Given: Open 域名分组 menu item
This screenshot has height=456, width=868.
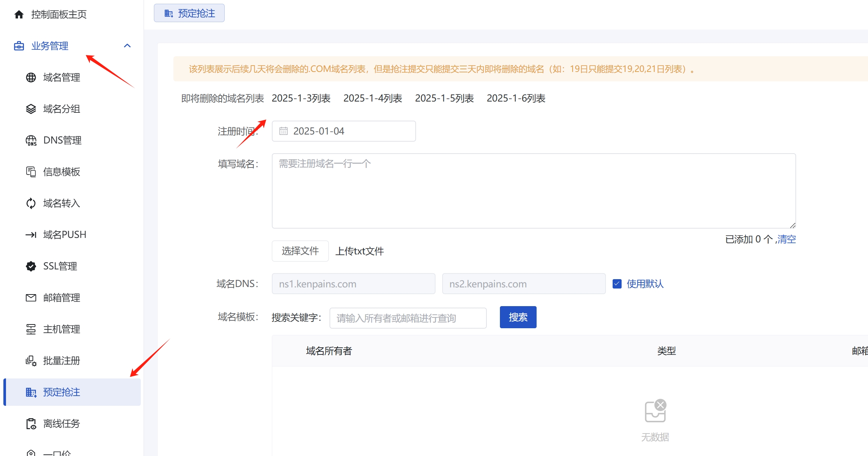Looking at the screenshot, I should coord(62,109).
